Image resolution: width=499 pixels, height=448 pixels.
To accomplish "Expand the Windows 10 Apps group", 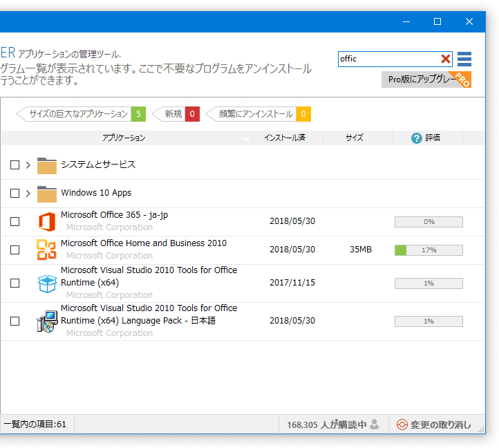I will [x=28, y=194].
